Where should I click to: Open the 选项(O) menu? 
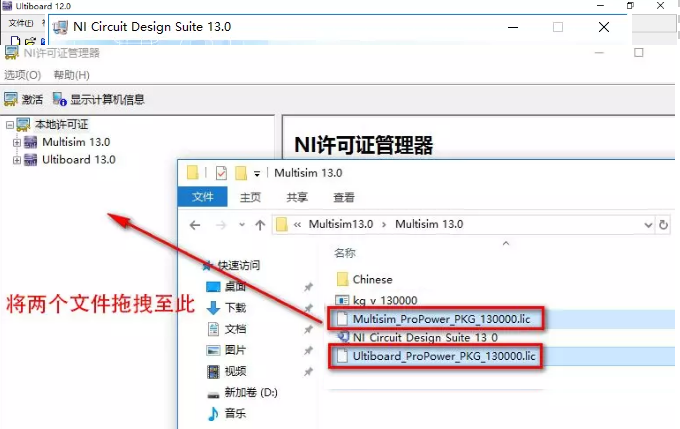pos(22,75)
